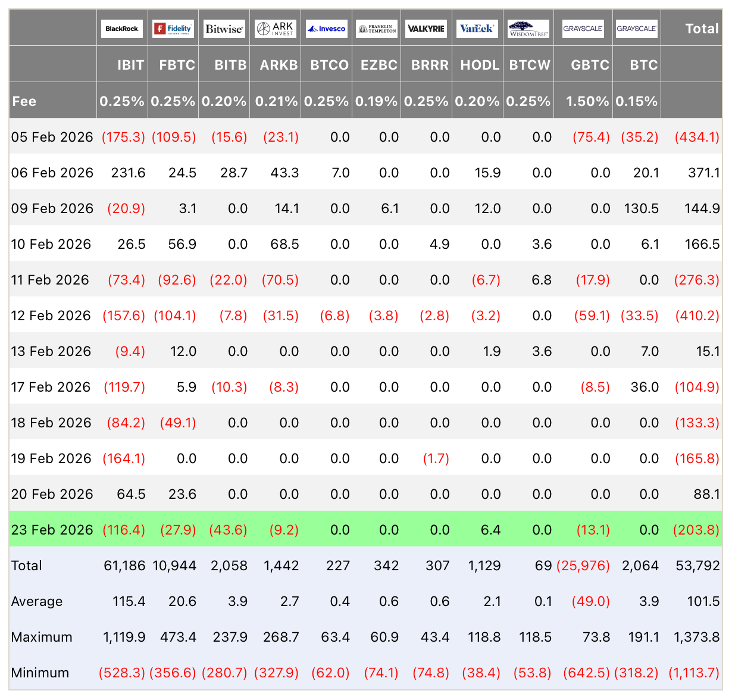Screen dimensions: 732x700
Task: Click the Grayscale logo above BTC ticker
Action: (637, 29)
